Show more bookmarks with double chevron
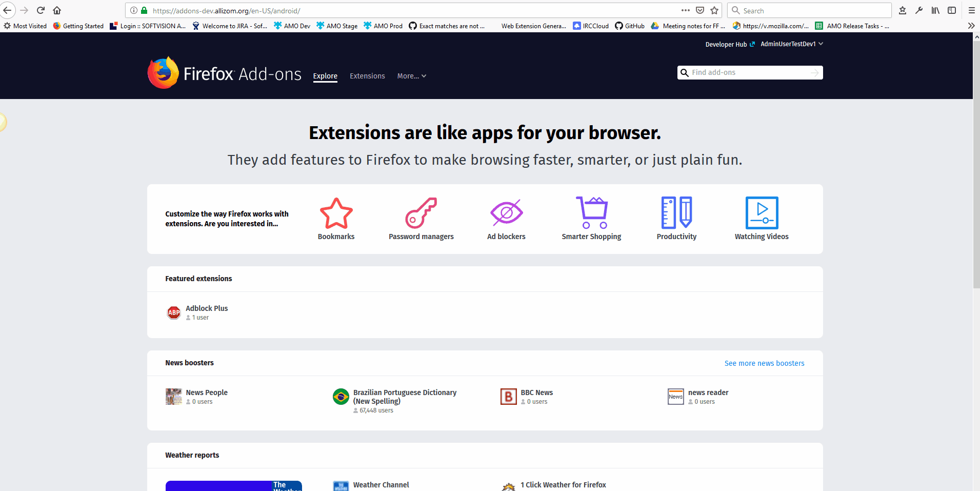 click(x=971, y=26)
